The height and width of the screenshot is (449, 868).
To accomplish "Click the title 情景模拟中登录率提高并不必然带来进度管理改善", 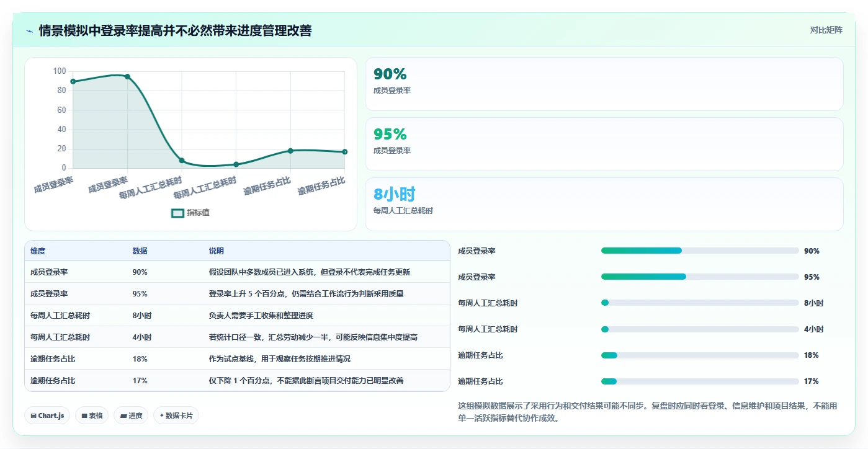I will [175, 30].
